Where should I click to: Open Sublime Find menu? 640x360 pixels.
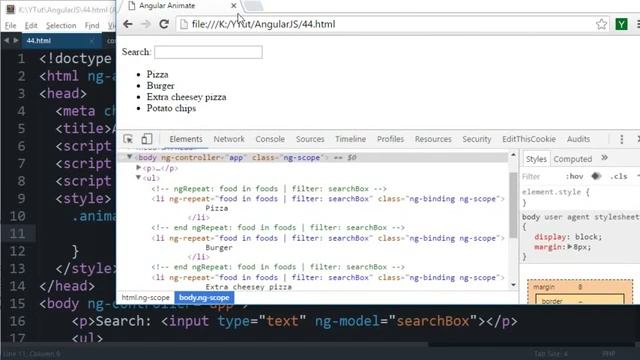click(92, 25)
